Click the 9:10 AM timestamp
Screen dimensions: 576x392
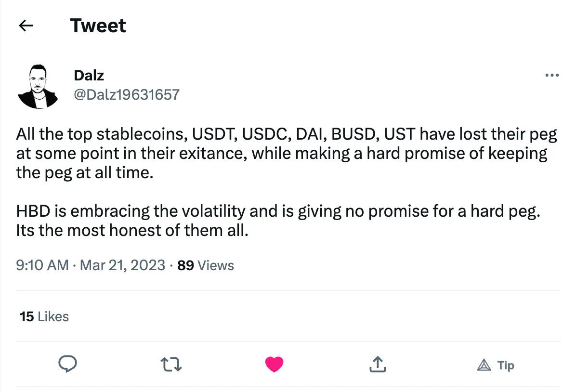pos(42,265)
